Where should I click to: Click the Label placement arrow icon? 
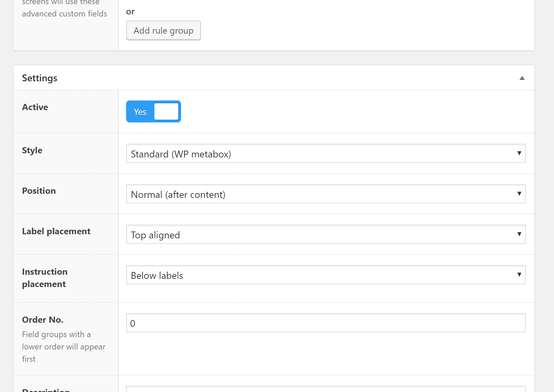point(519,234)
